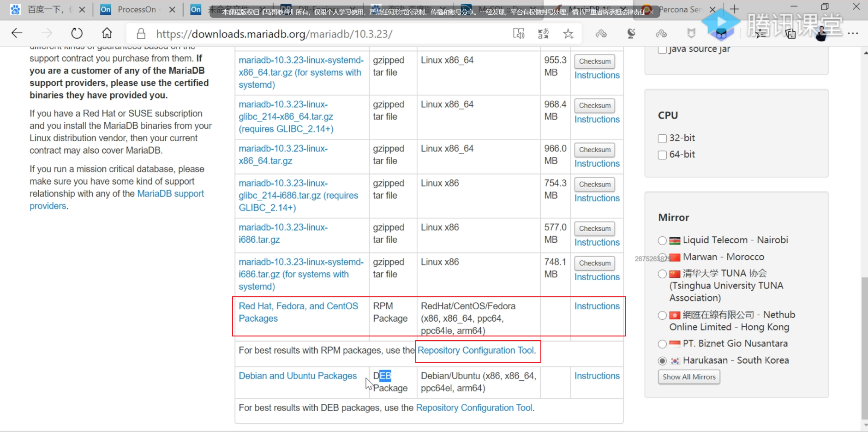Click the 'Mirror' section heading

pyautogui.click(x=673, y=218)
